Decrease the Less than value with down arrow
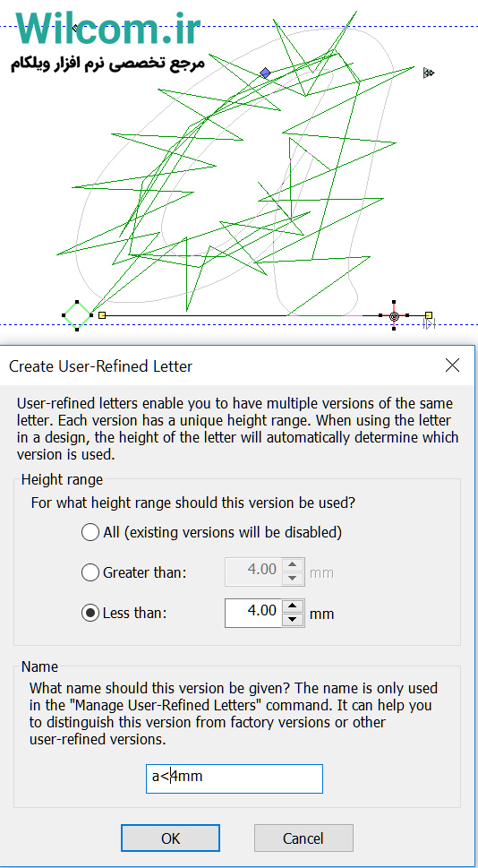Image resolution: width=478 pixels, height=868 pixels. tap(293, 620)
